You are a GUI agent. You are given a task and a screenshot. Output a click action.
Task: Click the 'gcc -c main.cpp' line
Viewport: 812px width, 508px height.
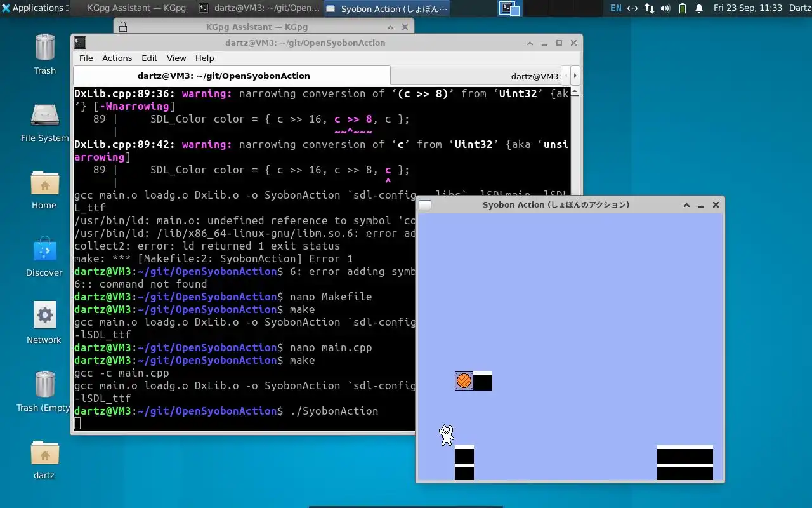pos(122,373)
